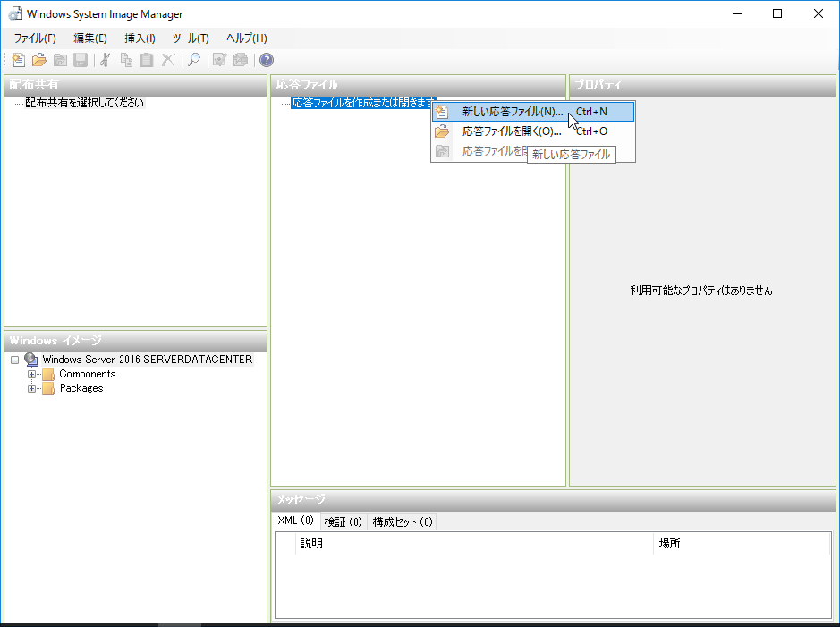Click the Open Answer File toolbar icon
This screenshot has width=840, height=627.
pyautogui.click(x=39, y=60)
